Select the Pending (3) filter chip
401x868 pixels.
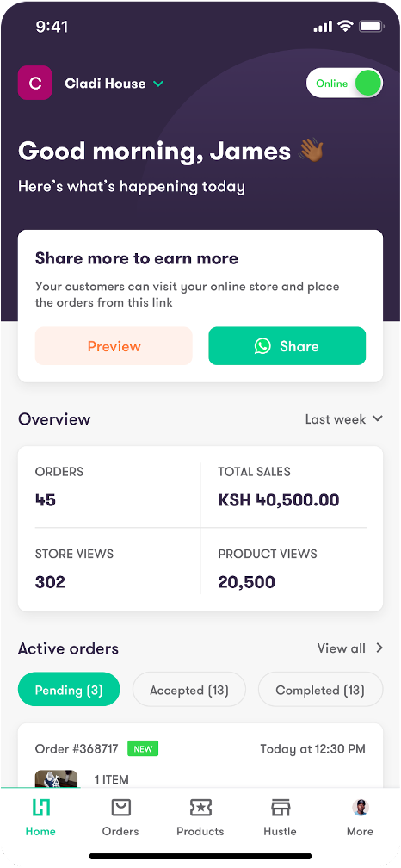[69, 689]
